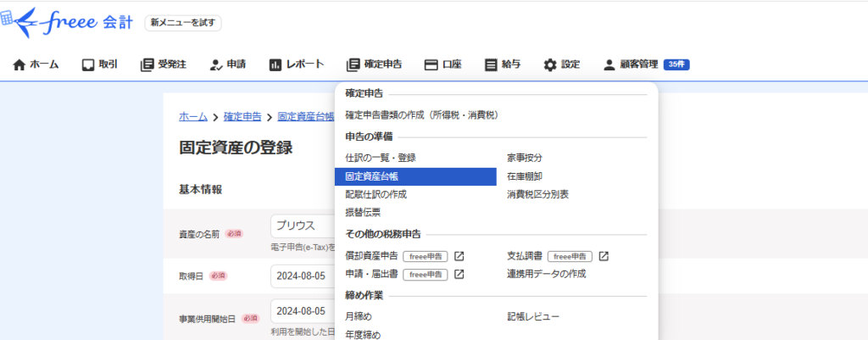Click the 設定 gear icon
Screen dimensions: 868x340
550,64
